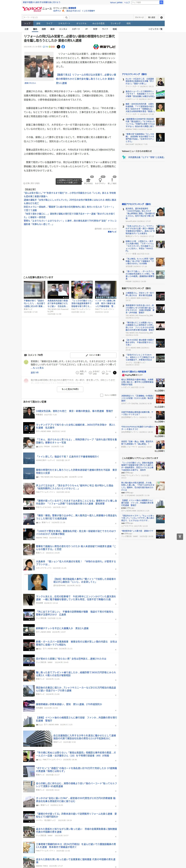The width and height of the screenshot is (186, 868).
Task: Share the article on X
Action: coord(58,47)
